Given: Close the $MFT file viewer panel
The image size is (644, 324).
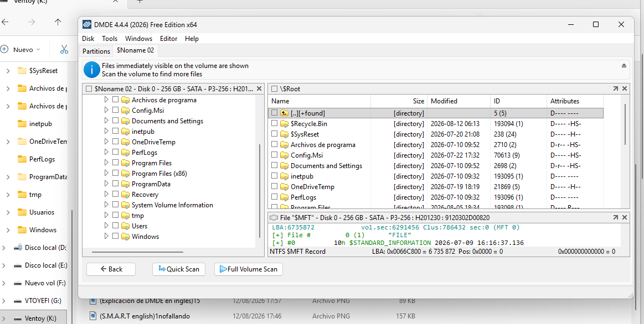Looking at the screenshot, I should [x=625, y=217].
